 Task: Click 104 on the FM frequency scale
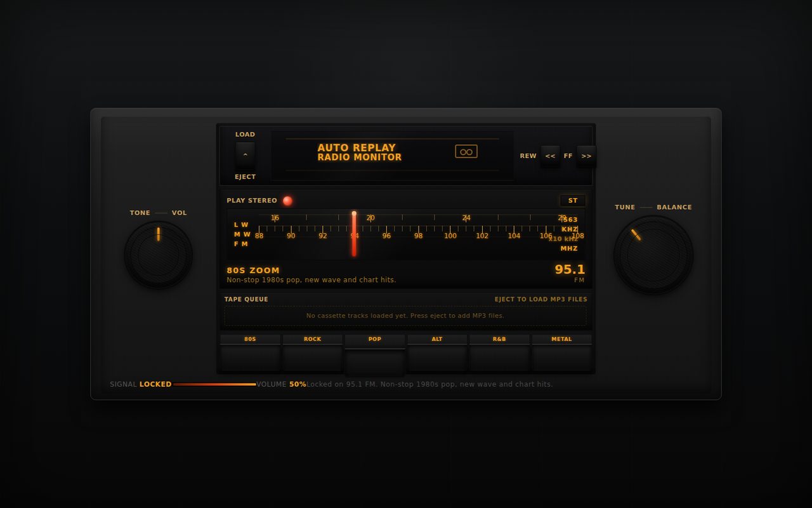pos(514,236)
